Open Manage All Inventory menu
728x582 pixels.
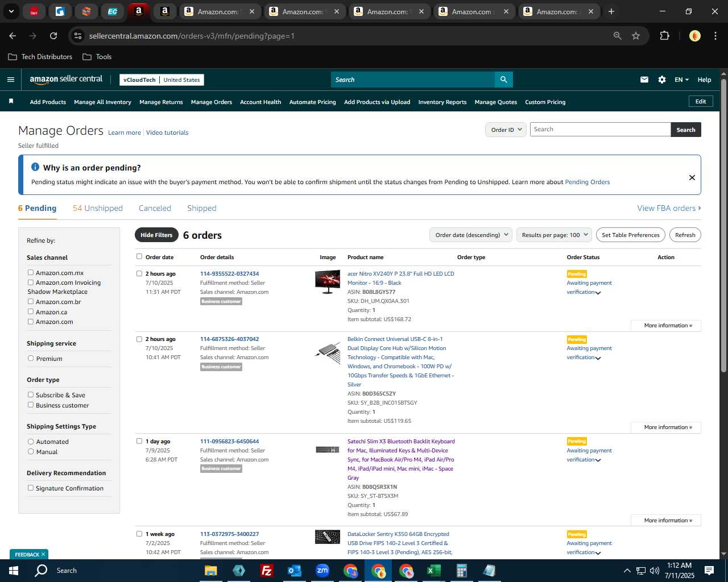point(102,102)
